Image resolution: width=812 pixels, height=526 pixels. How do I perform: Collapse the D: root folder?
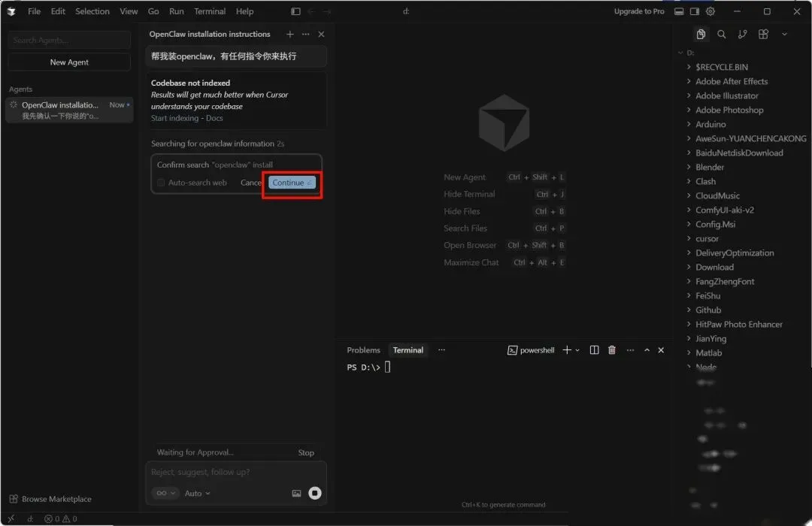[x=686, y=53]
